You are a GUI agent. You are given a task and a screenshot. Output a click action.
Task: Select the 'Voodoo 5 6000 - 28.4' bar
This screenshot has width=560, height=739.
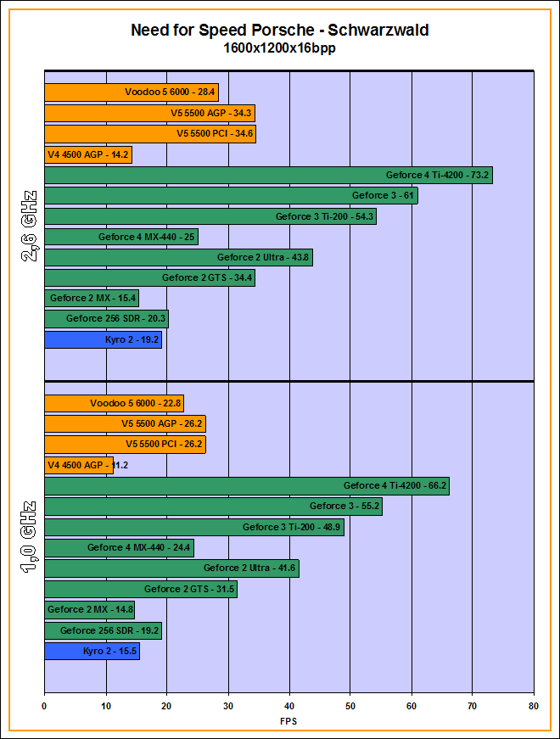(x=132, y=92)
